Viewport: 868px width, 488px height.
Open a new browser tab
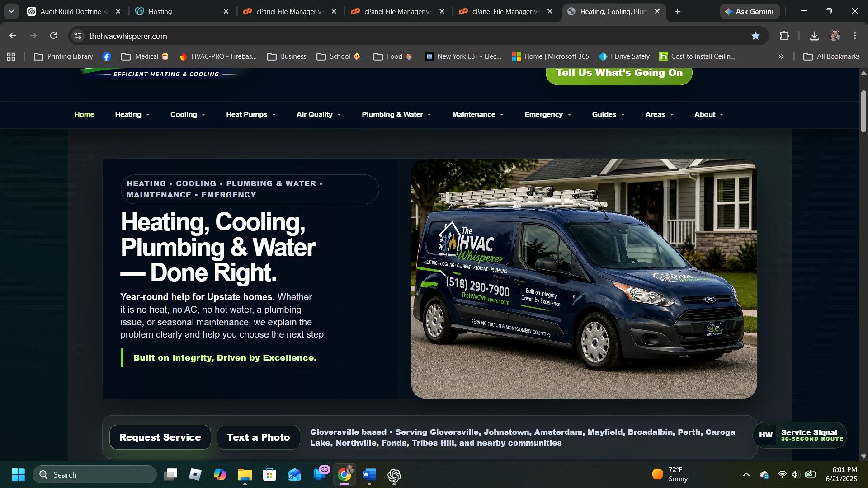pos(678,11)
